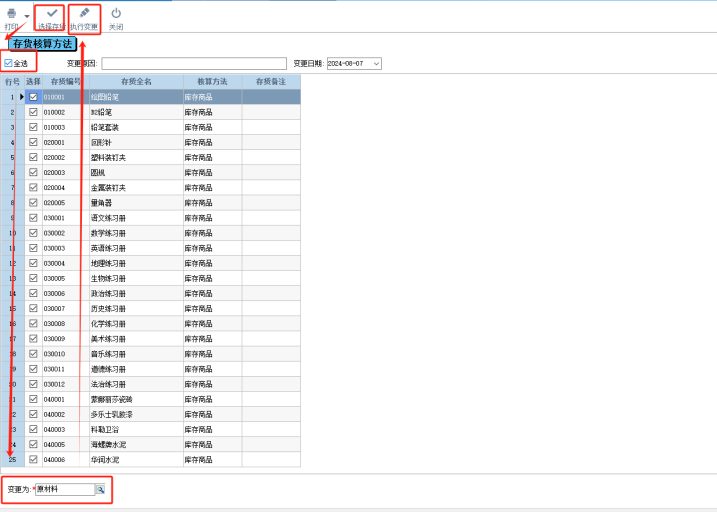Toggle the checkbox for 040001 row
The height and width of the screenshot is (512, 717).
coord(33,399)
